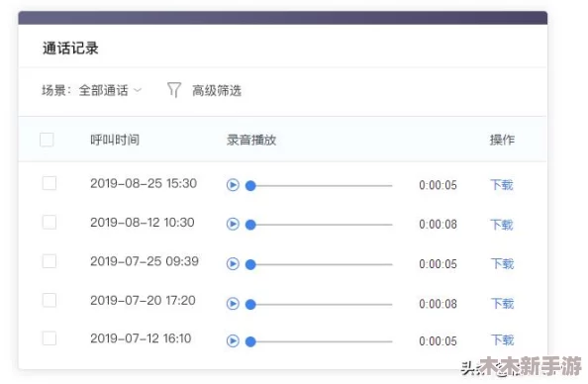
Task: Click the audio slider knob for 2019-07-12 recording
Action: [x=250, y=341]
